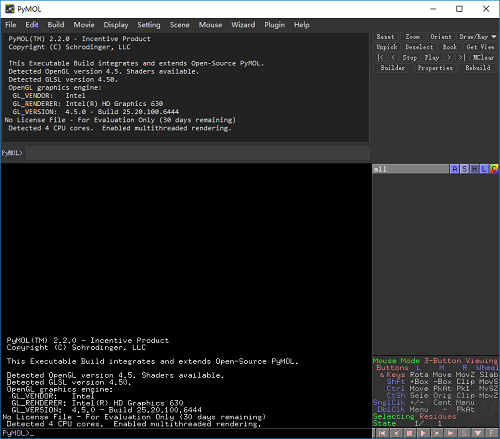The width and height of the screenshot is (500, 439).
Task: Stop playback using bottom square button
Action: pos(410,433)
